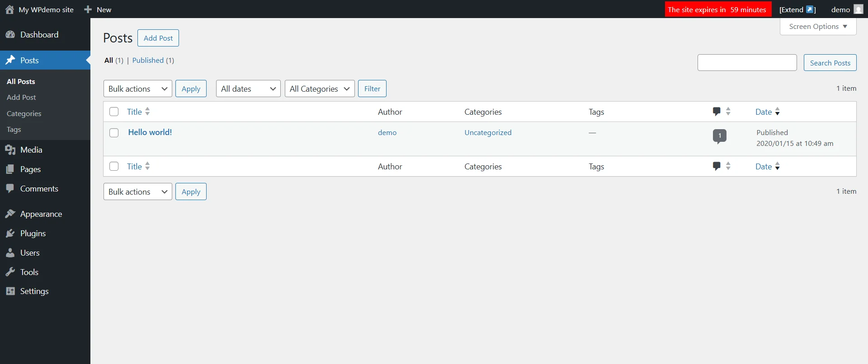Image resolution: width=868 pixels, height=364 pixels.
Task: Open the top Bulk actions dropdown
Action: 137,89
